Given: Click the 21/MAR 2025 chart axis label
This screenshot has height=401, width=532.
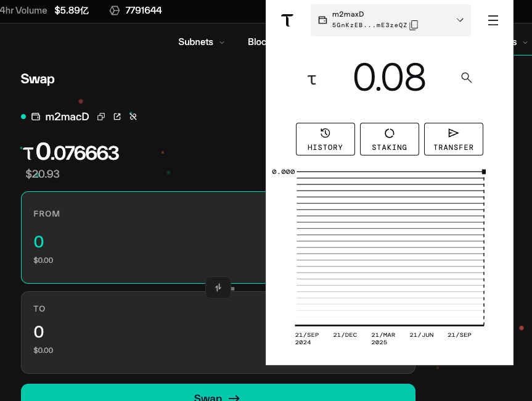Looking at the screenshot, I should [383, 339].
